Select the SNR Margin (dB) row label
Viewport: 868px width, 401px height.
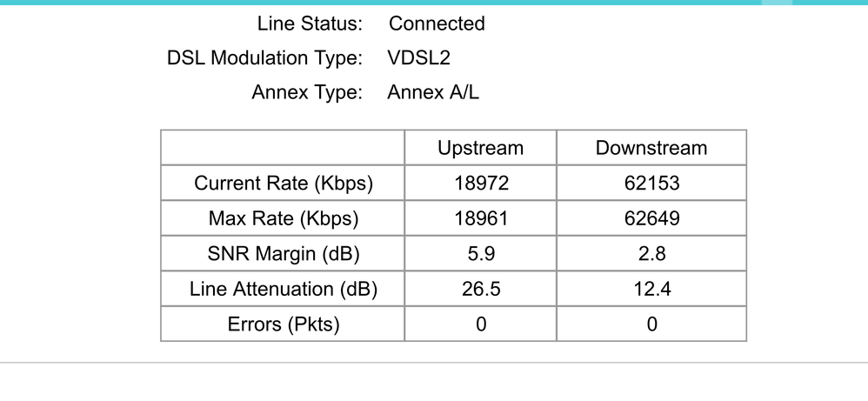(283, 255)
